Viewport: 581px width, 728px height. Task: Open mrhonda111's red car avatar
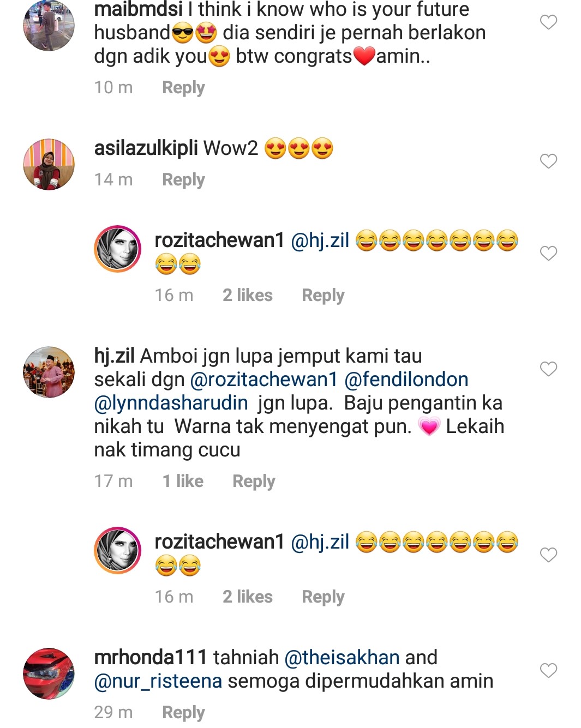49,673
